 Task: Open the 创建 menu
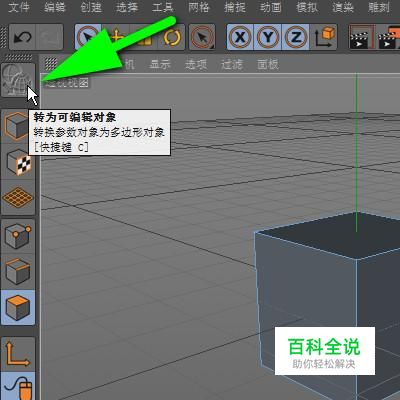(x=91, y=7)
